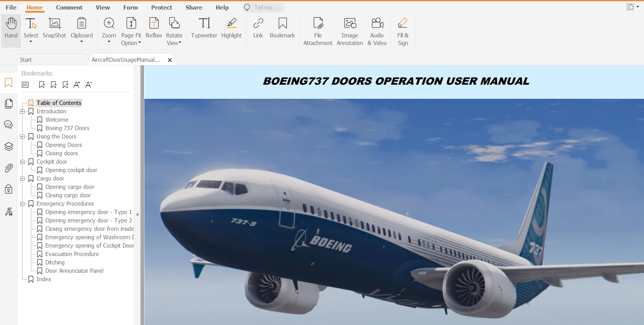The height and width of the screenshot is (325, 644).
Task: Decrease bookmark font size
Action: click(89, 85)
